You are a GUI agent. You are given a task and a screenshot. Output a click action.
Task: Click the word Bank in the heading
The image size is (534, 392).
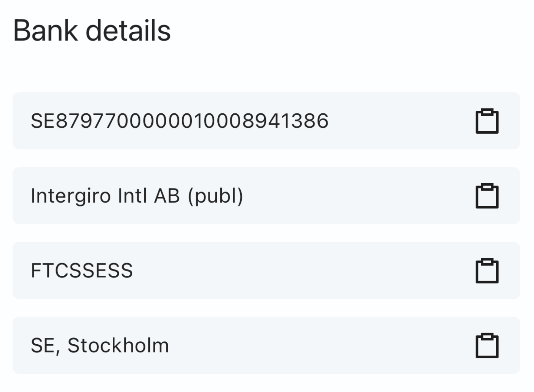pos(45,31)
